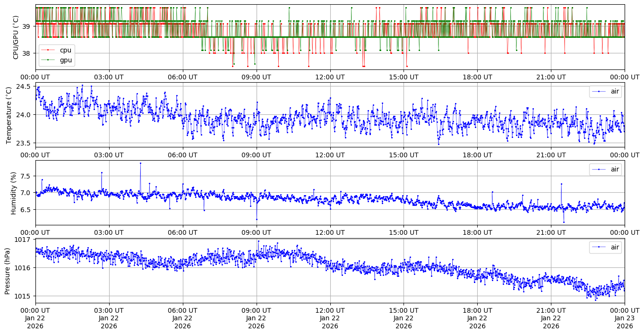Click 06:00 UT tick under Humidity plot
Viewport: 644px width, 334px height.
[x=182, y=232]
